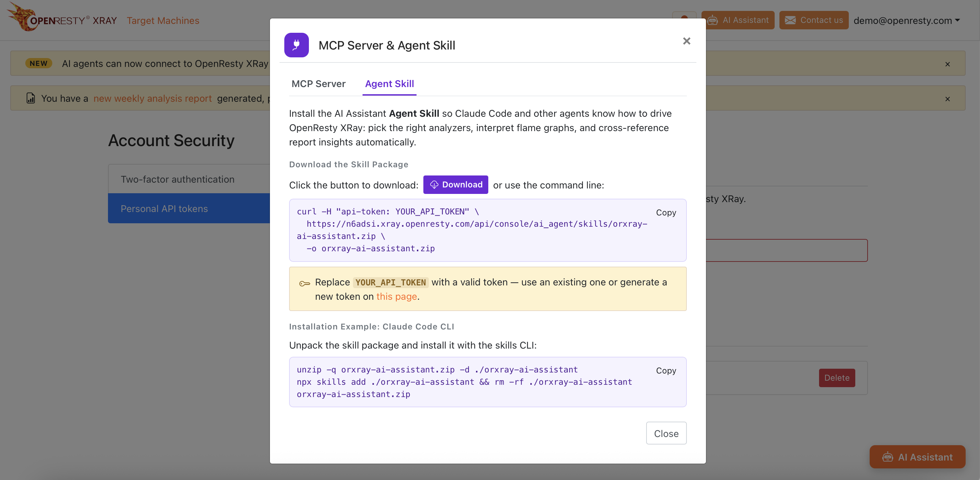Click the cloud icon inside Download button
This screenshot has height=480, width=980.
(434, 185)
